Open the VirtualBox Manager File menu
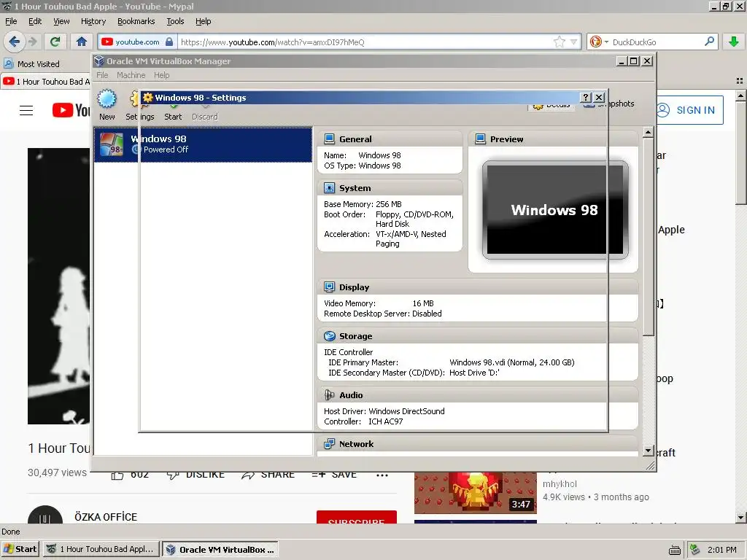 102,75
